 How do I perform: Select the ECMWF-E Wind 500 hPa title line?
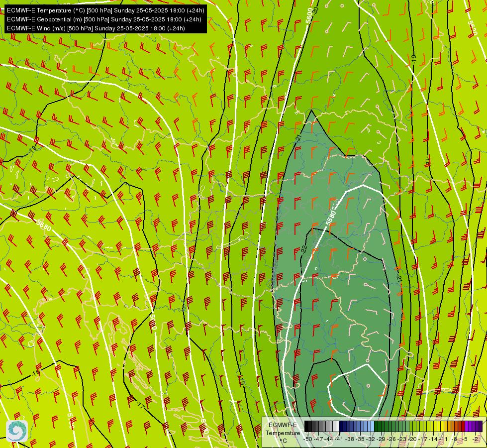(x=96, y=28)
